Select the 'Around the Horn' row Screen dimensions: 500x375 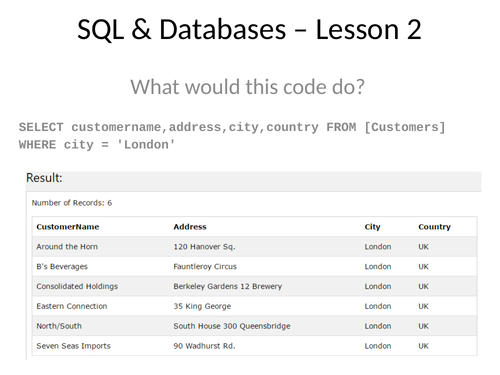coord(254,247)
